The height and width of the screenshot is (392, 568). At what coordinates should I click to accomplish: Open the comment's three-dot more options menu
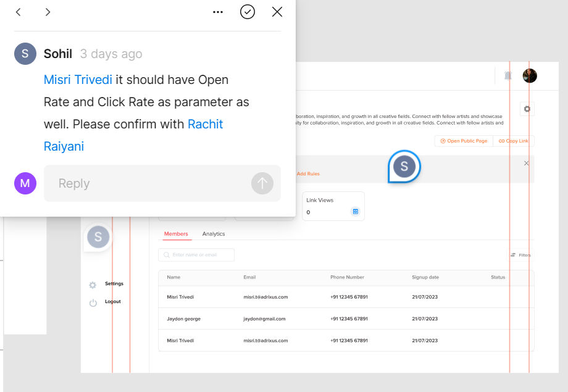pyautogui.click(x=217, y=12)
